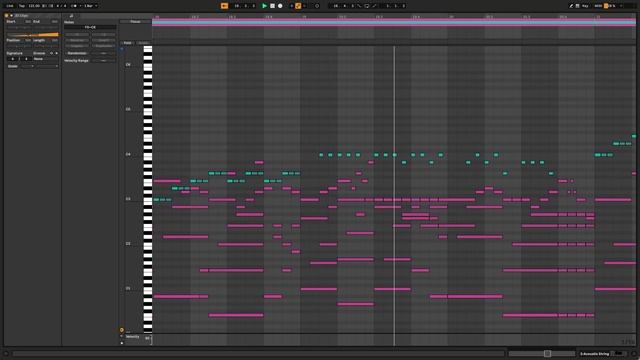Select the 3-Acoustic String track label
640x360 pixels.
point(595,354)
